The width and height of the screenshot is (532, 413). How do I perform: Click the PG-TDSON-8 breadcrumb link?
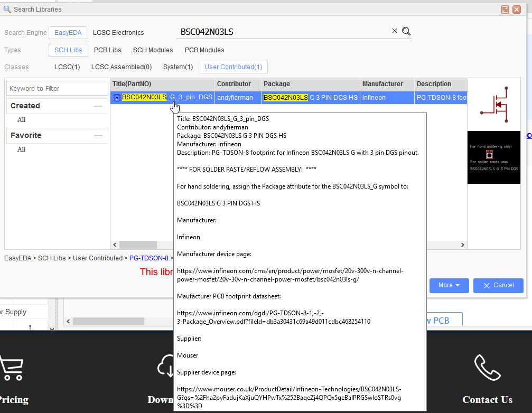[x=149, y=258]
